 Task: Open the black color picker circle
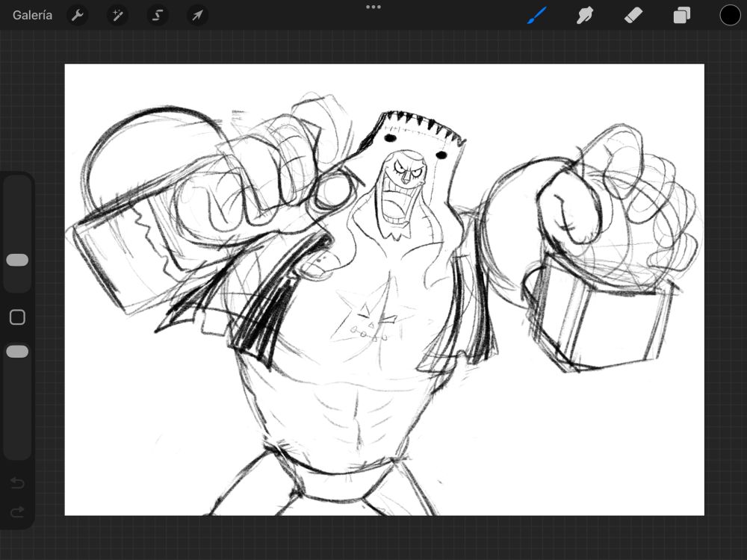pos(730,15)
